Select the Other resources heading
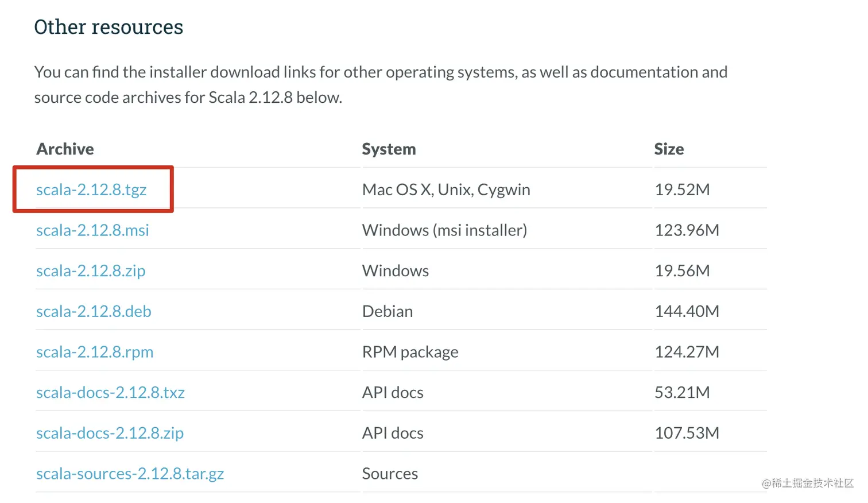The image size is (868, 503). pos(108,27)
